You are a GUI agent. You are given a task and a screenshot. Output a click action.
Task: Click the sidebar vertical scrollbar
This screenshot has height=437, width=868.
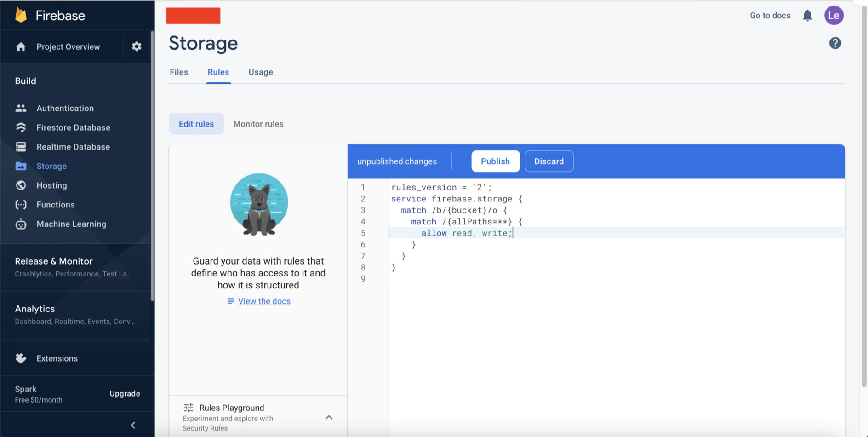(152, 166)
